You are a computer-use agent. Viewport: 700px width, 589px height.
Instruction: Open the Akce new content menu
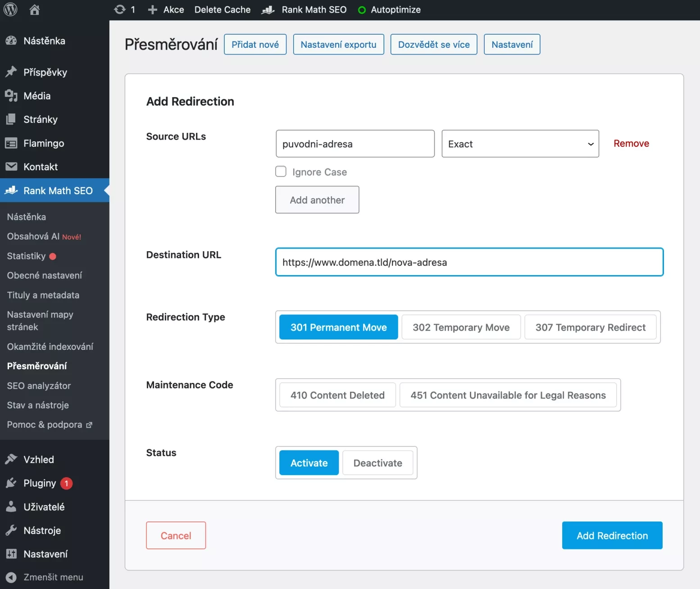point(166,9)
